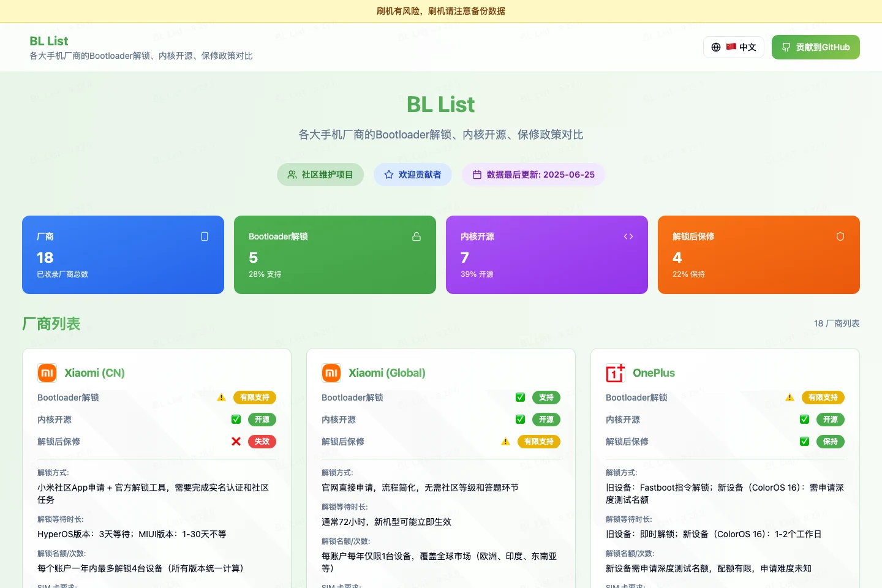Viewport: 882px width, 588px height.
Task: Click text 通常72小时，新机型可能立即生效
Action: (386, 522)
